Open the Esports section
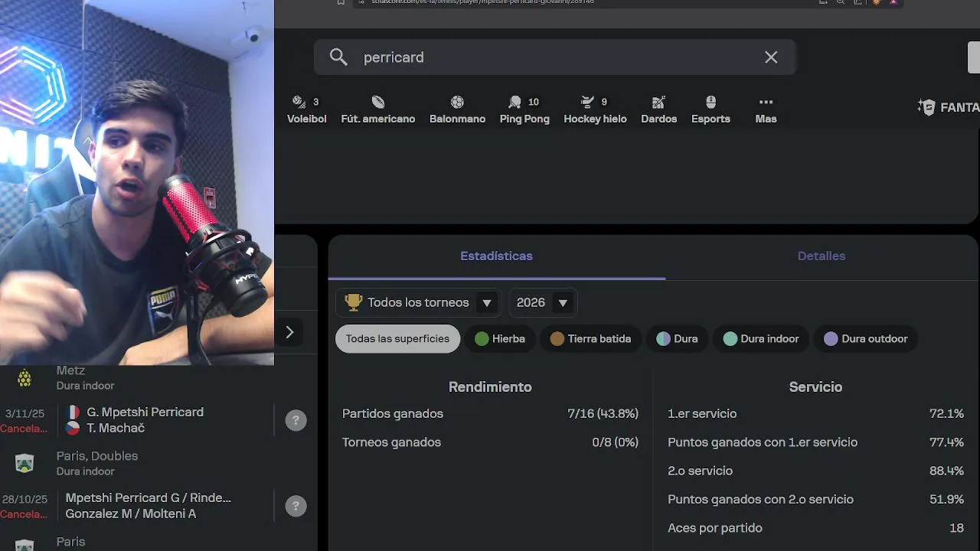980x551 pixels. [x=710, y=109]
